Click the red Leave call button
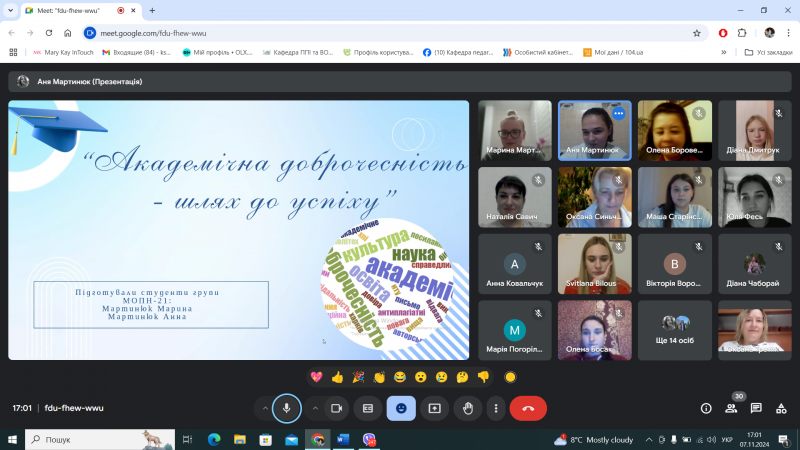 [528, 408]
